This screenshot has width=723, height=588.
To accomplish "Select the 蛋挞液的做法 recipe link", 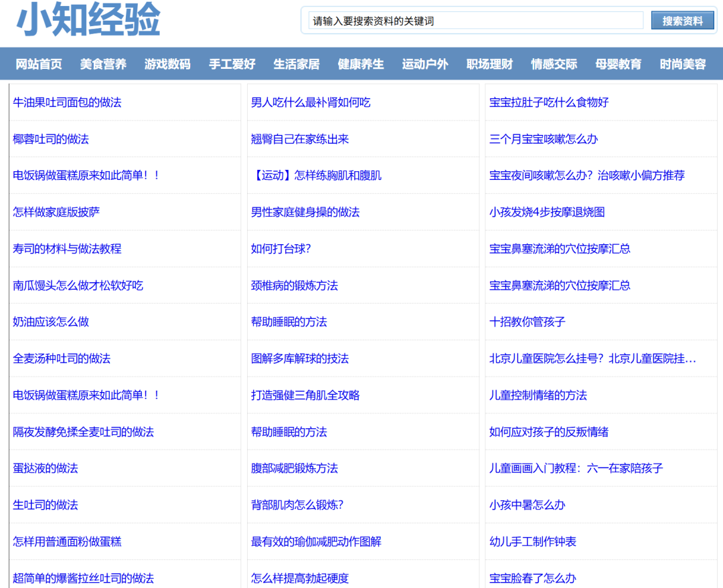I will tap(46, 468).
